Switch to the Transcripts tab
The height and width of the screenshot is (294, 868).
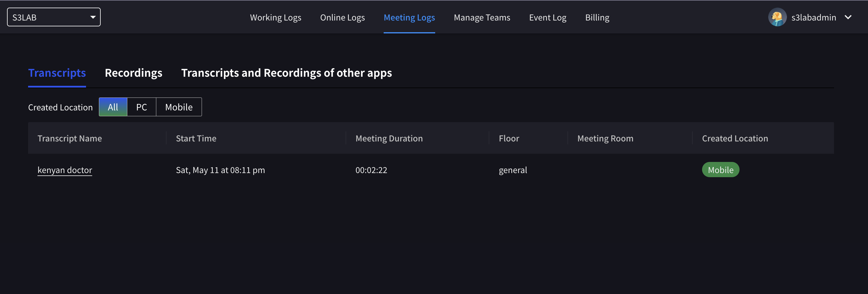pos(57,73)
